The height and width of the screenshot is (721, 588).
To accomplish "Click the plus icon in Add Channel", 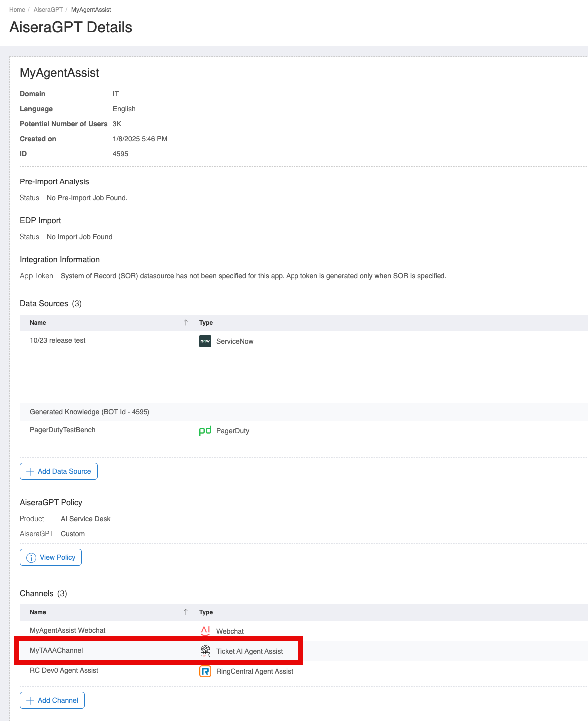I will point(30,701).
